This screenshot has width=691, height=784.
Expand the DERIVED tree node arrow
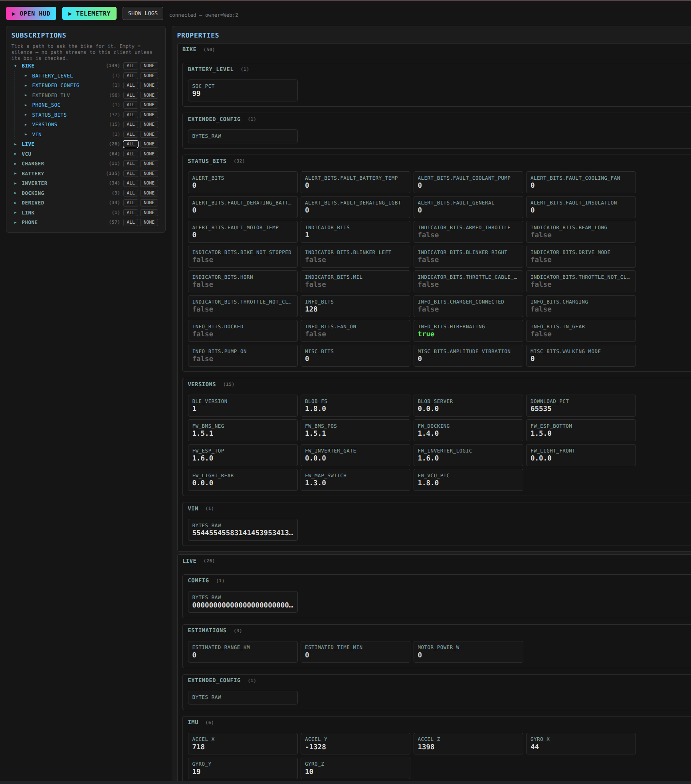tap(16, 203)
